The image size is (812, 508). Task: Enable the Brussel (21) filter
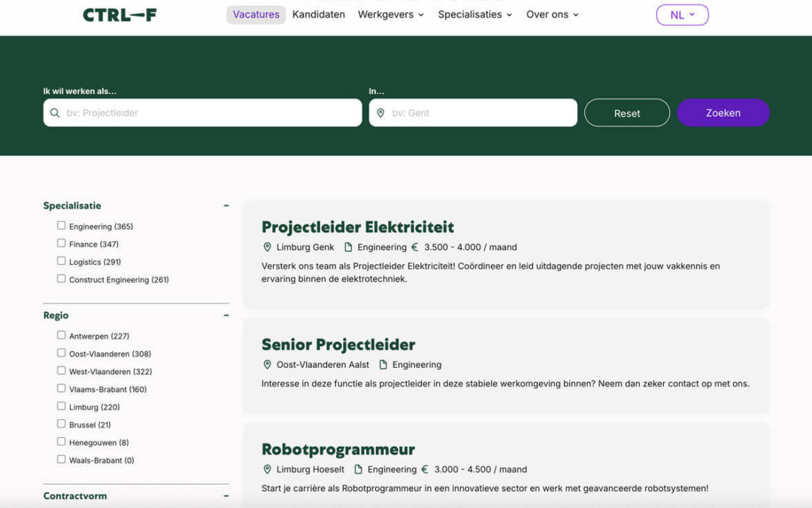click(x=61, y=424)
